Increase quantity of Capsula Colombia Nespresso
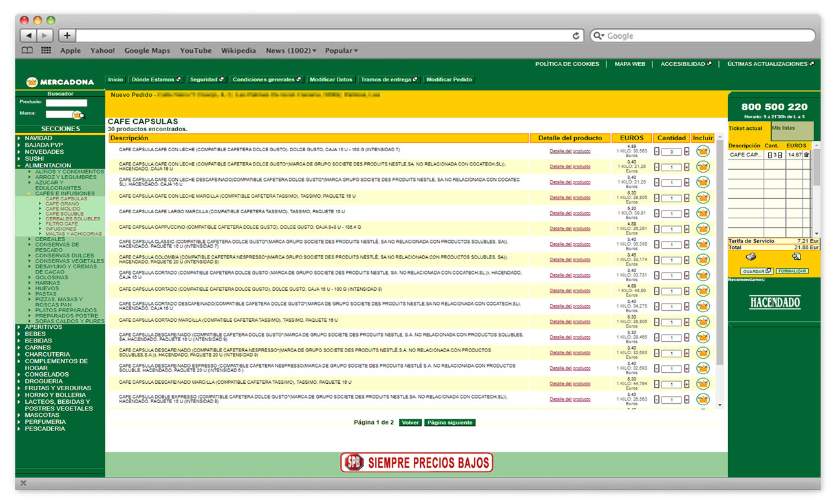This screenshot has height=504, width=838. [x=687, y=260]
